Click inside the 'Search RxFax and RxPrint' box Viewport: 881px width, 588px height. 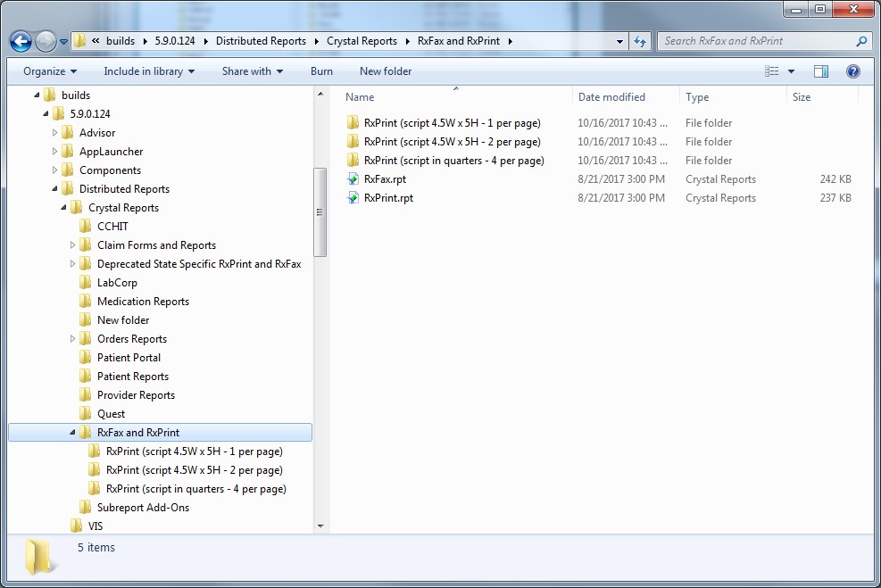coord(741,41)
